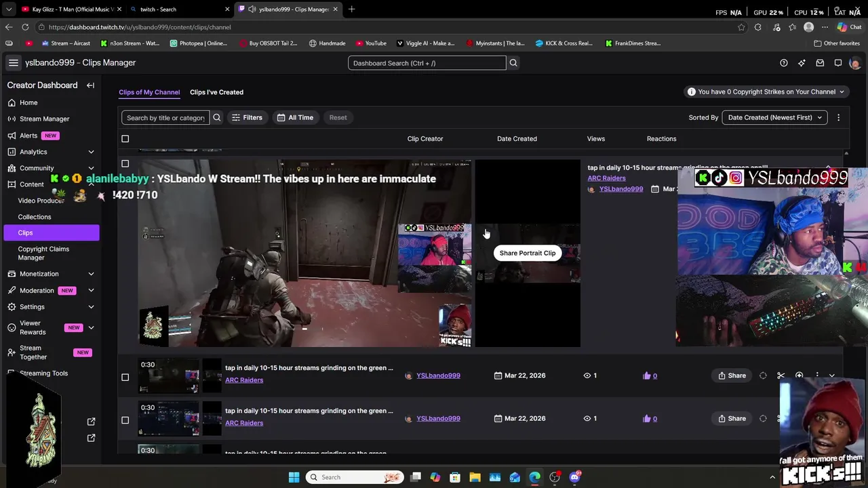The image size is (868, 488).
Task: Open the Help question mark icon
Action: tap(784, 63)
